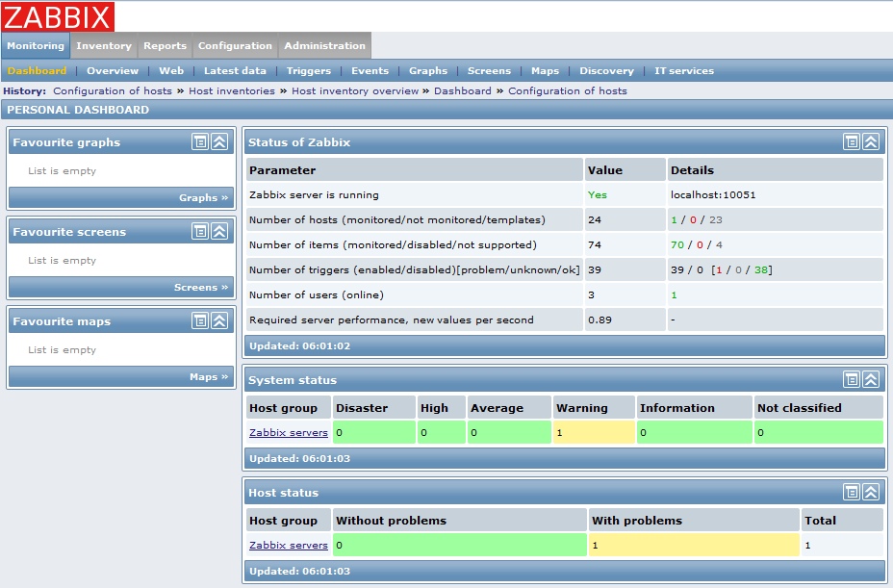Follow Dashboard link in history trail
Viewport: 893px width, 588px height.
click(463, 91)
